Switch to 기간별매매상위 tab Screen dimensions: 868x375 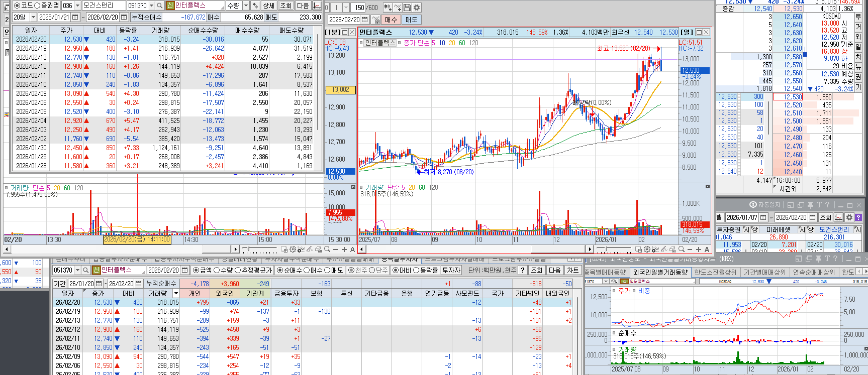(764, 272)
